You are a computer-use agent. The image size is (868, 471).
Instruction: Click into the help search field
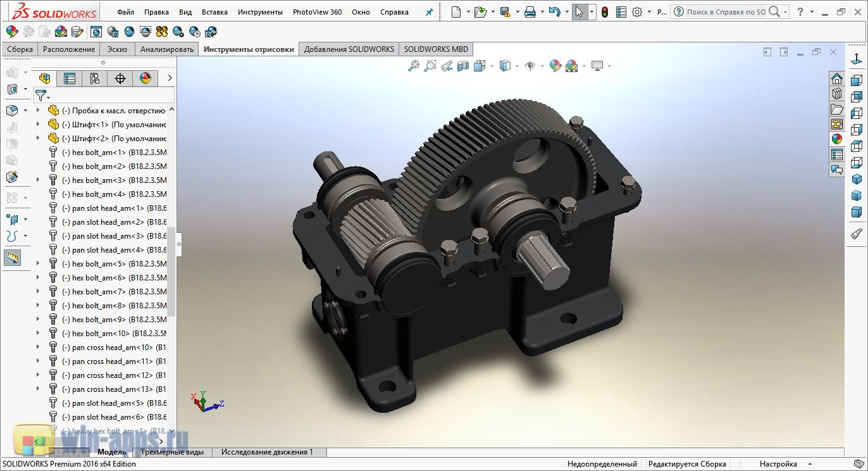(726, 12)
